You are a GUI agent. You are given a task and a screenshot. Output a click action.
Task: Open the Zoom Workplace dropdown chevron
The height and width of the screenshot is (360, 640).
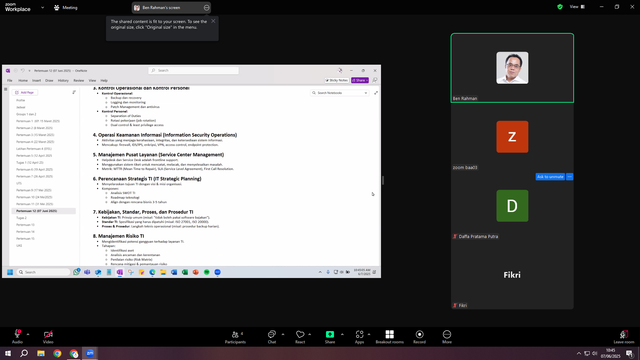coord(42,7)
